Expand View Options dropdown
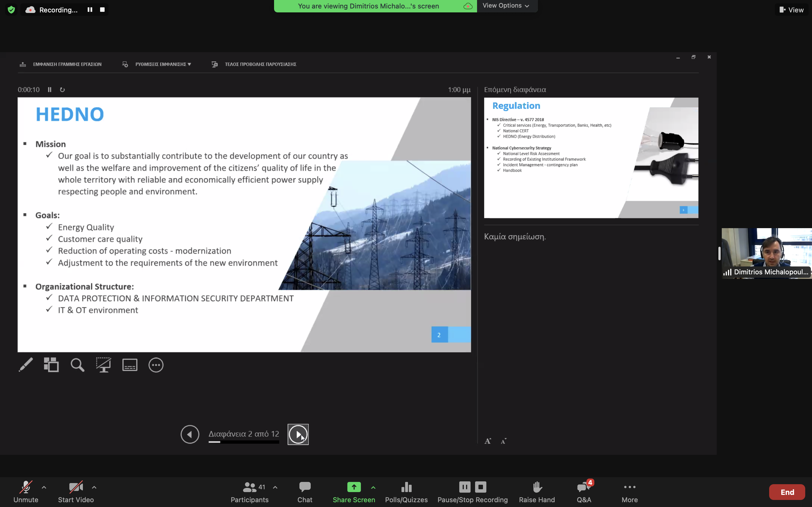This screenshot has width=812, height=507. pyautogui.click(x=506, y=6)
